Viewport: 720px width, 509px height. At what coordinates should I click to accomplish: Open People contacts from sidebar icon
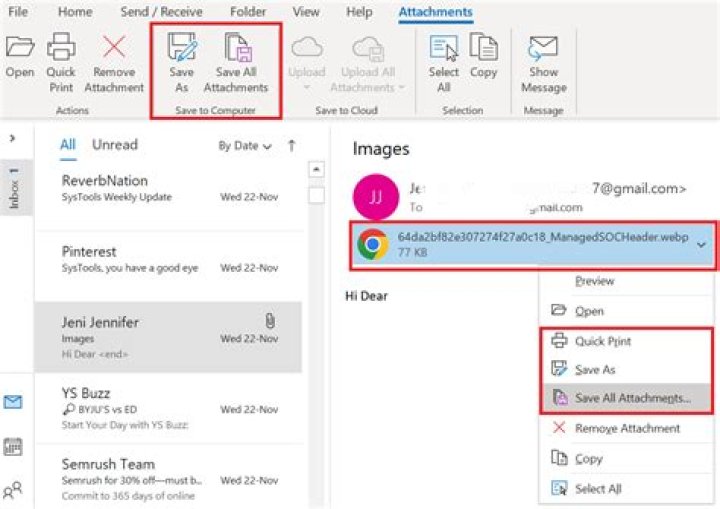point(12,490)
